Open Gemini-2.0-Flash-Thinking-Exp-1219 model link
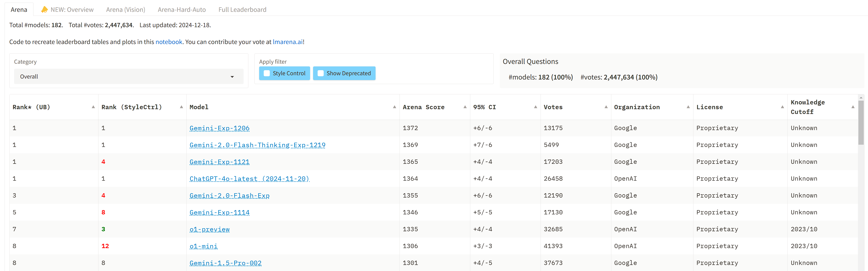 point(257,145)
